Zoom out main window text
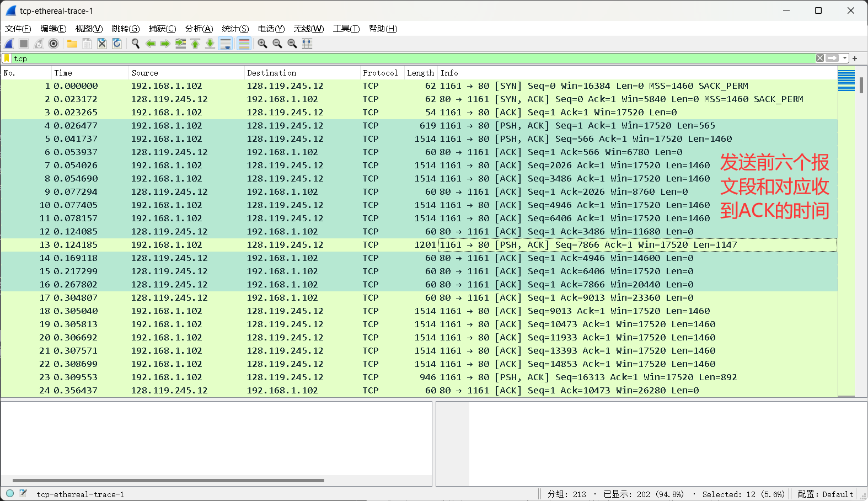 pyautogui.click(x=277, y=44)
